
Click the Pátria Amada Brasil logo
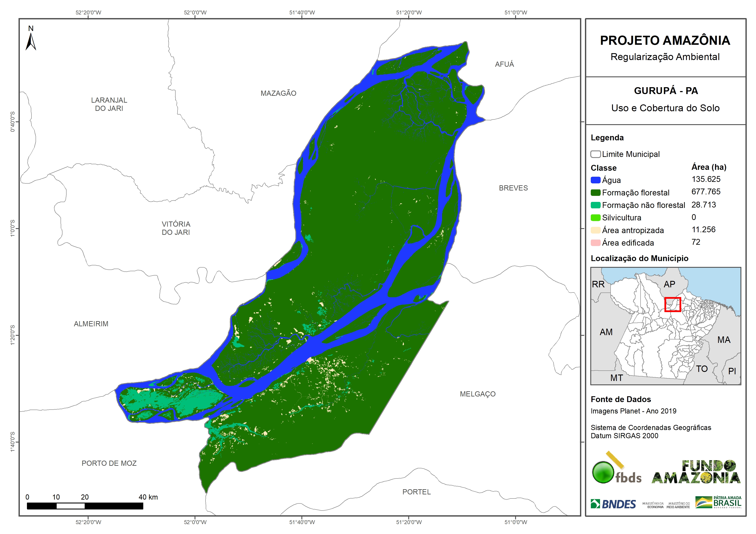click(718, 502)
